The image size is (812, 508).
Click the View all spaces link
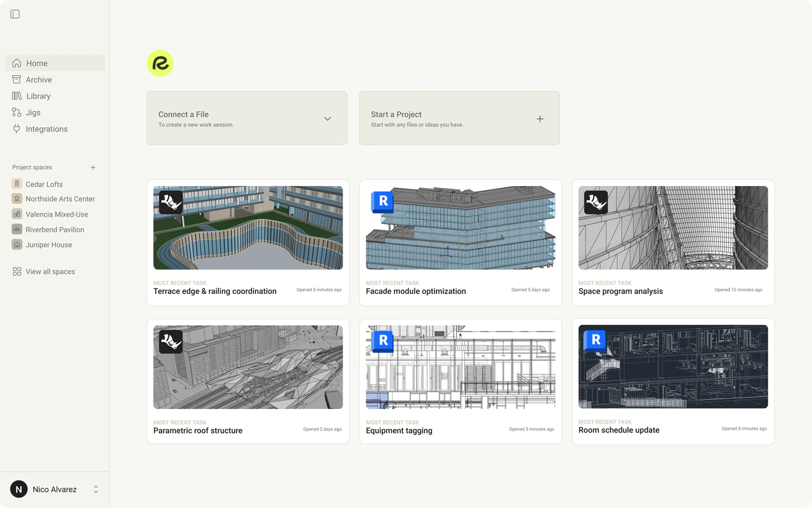pyautogui.click(x=50, y=271)
